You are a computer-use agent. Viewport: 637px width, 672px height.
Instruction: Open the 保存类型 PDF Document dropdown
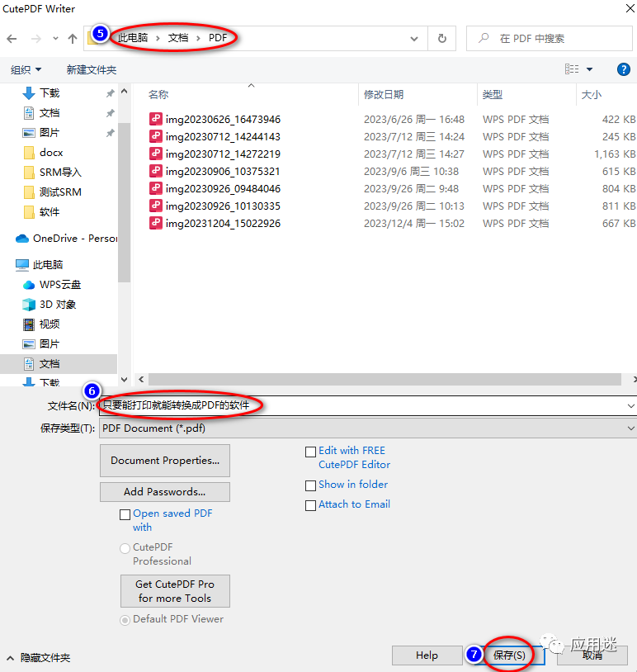tap(368, 428)
